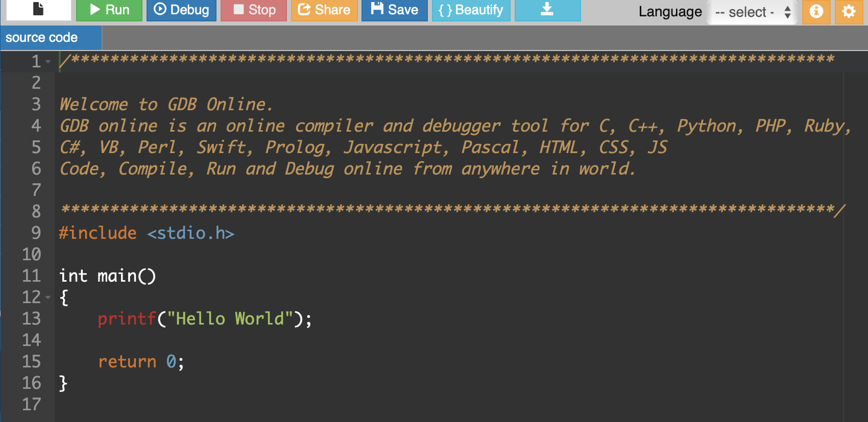Format code using the Beautify button

click(x=471, y=10)
